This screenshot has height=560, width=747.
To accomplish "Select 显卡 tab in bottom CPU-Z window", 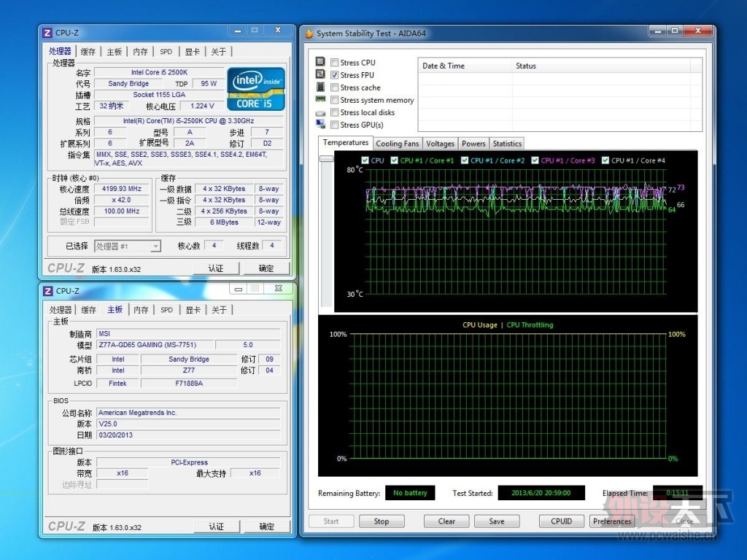I will click(193, 310).
